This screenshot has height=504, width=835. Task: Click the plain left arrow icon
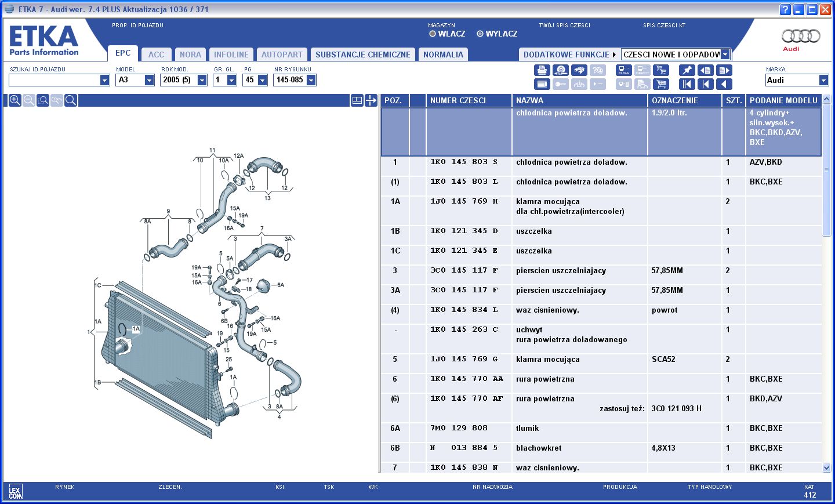pyautogui.click(x=724, y=84)
